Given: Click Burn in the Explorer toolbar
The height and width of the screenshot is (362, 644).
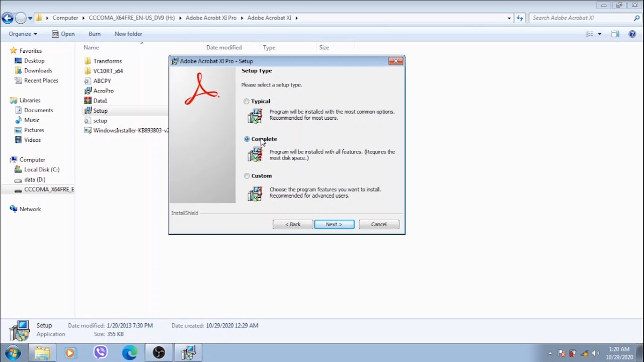Looking at the screenshot, I should (95, 34).
